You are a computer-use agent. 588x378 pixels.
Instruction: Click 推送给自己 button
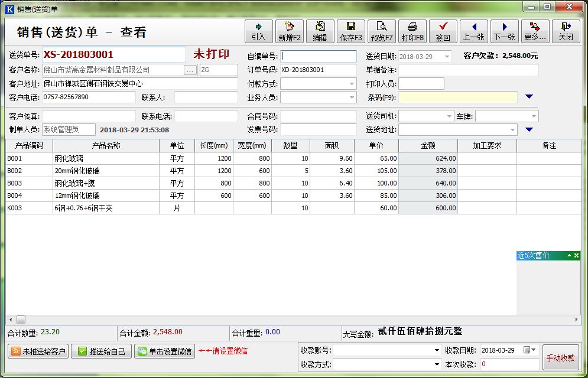101,351
